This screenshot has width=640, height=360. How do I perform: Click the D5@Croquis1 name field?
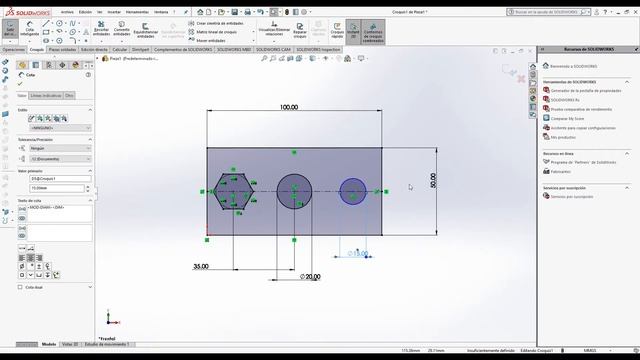tap(60, 178)
